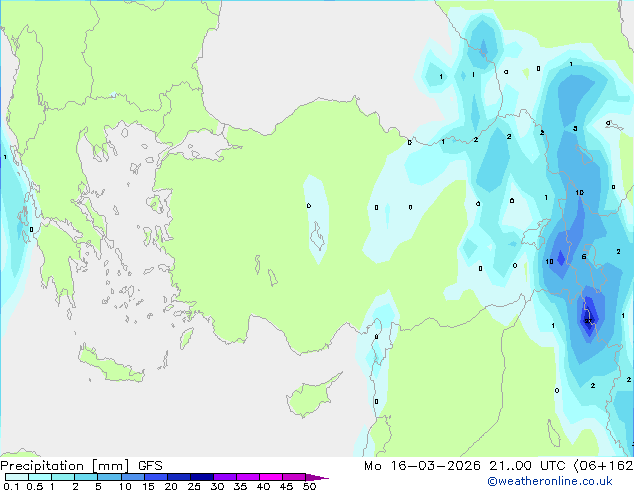Screen dimensions: 634x490
Task: Click the legend tick label '40'
Action: (x=263, y=486)
